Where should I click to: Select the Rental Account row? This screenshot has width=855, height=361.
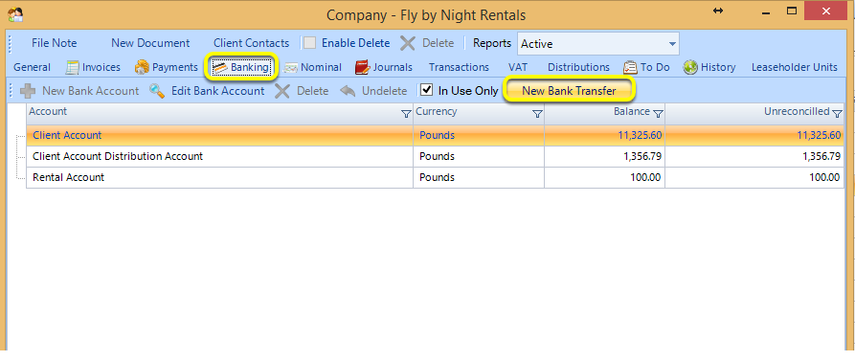[435, 178]
